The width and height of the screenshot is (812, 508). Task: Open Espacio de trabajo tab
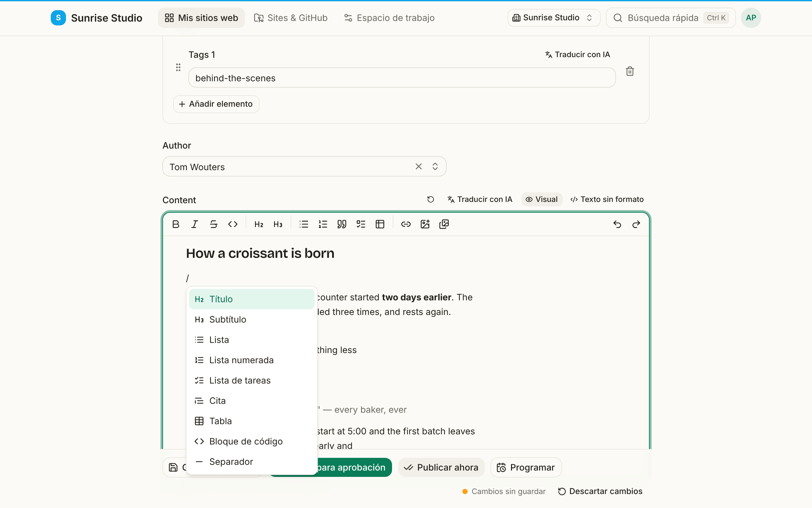click(389, 18)
